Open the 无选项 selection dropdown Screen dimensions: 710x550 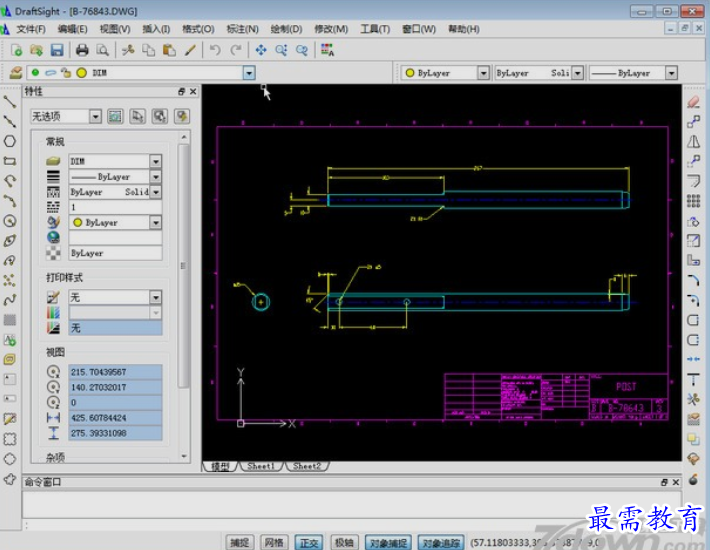(95, 117)
